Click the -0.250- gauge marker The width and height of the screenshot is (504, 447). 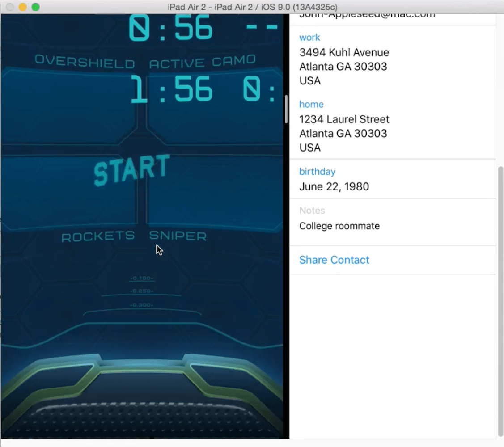pos(142,291)
